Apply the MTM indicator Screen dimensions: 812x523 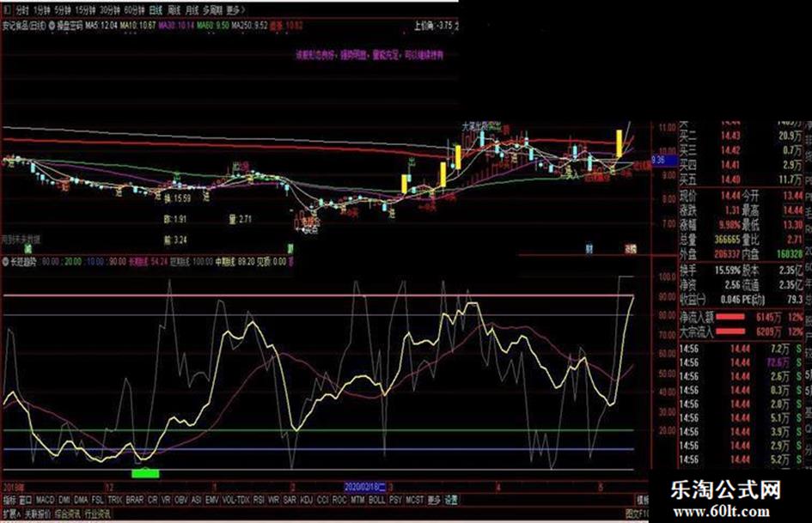click(357, 500)
